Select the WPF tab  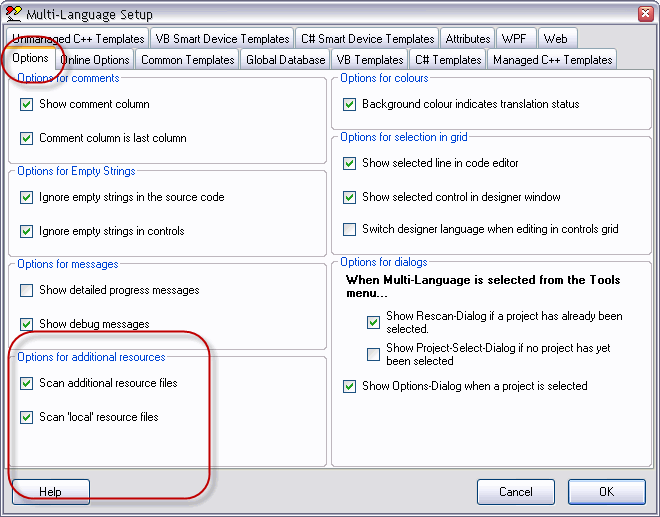click(x=516, y=39)
